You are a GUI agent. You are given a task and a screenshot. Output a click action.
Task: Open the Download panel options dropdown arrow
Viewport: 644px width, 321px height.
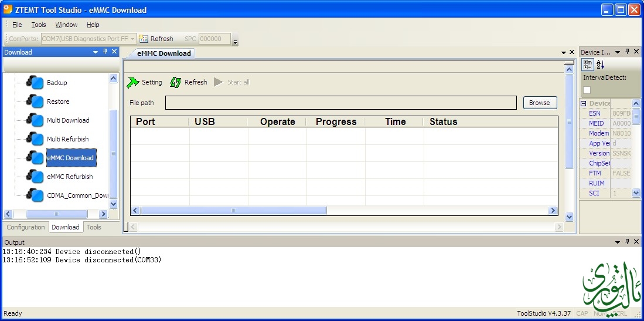click(96, 52)
